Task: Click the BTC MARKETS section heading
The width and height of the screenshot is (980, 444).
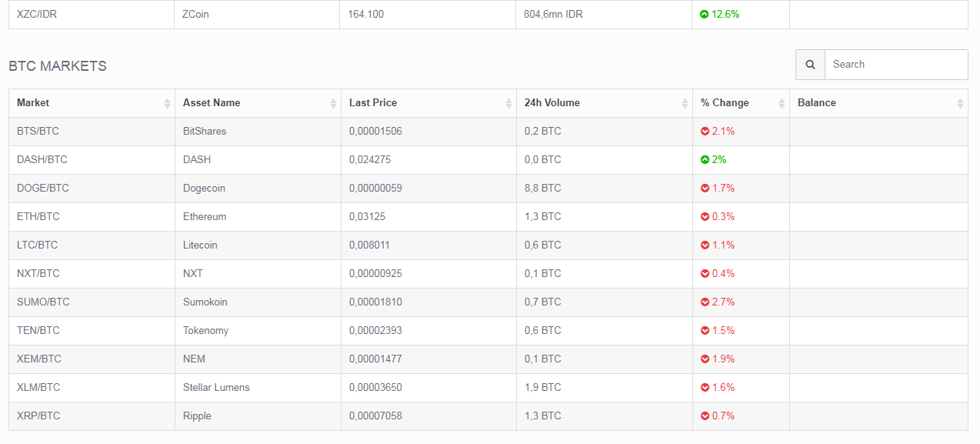Action: click(x=58, y=66)
